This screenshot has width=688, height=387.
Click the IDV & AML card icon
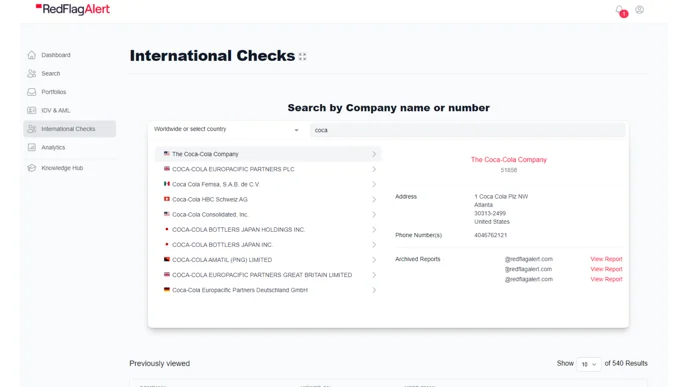pyautogui.click(x=32, y=110)
